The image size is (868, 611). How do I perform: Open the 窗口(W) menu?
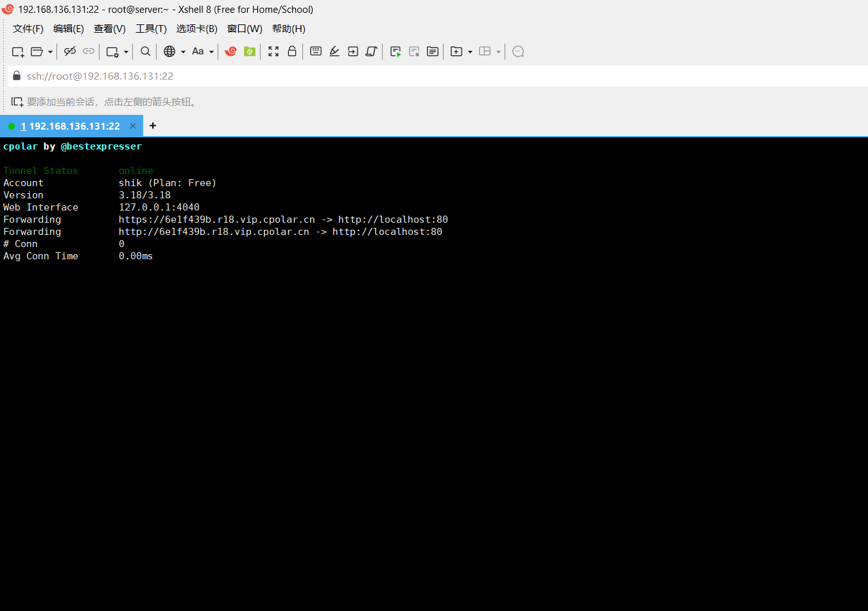click(x=245, y=29)
